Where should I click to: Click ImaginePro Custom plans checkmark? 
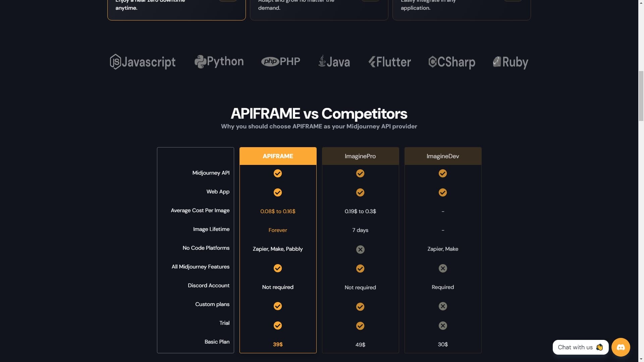pos(360,307)
